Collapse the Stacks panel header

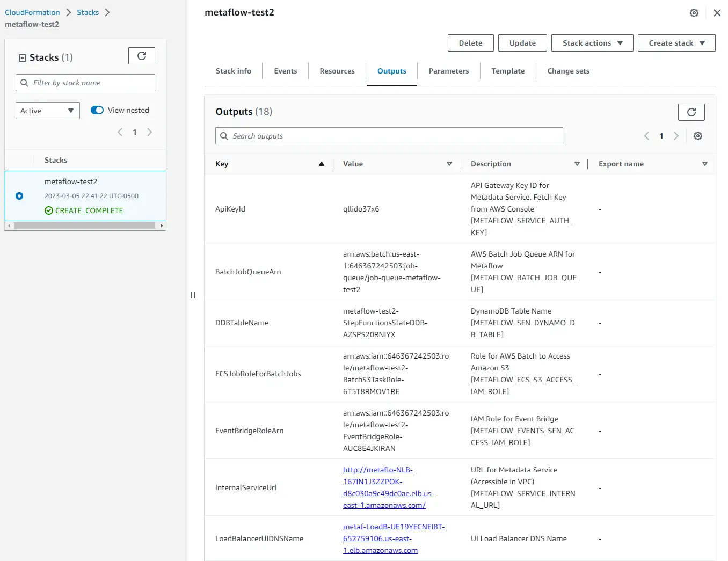[x=23, y=58]
